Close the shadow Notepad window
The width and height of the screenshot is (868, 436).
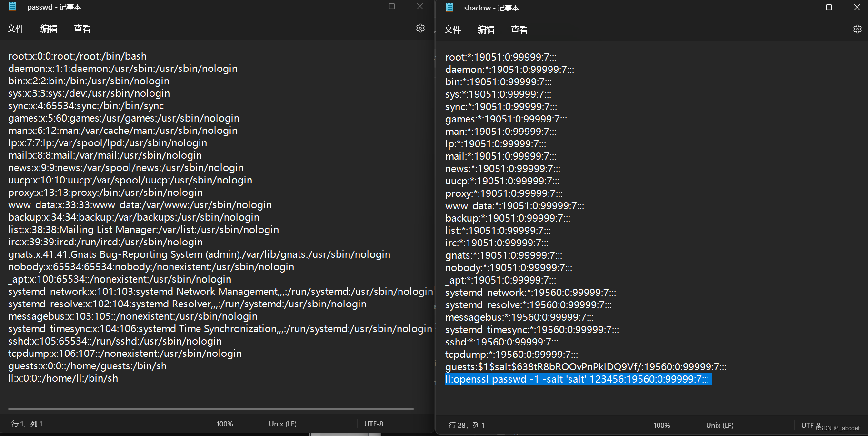[x=857, y=7]
